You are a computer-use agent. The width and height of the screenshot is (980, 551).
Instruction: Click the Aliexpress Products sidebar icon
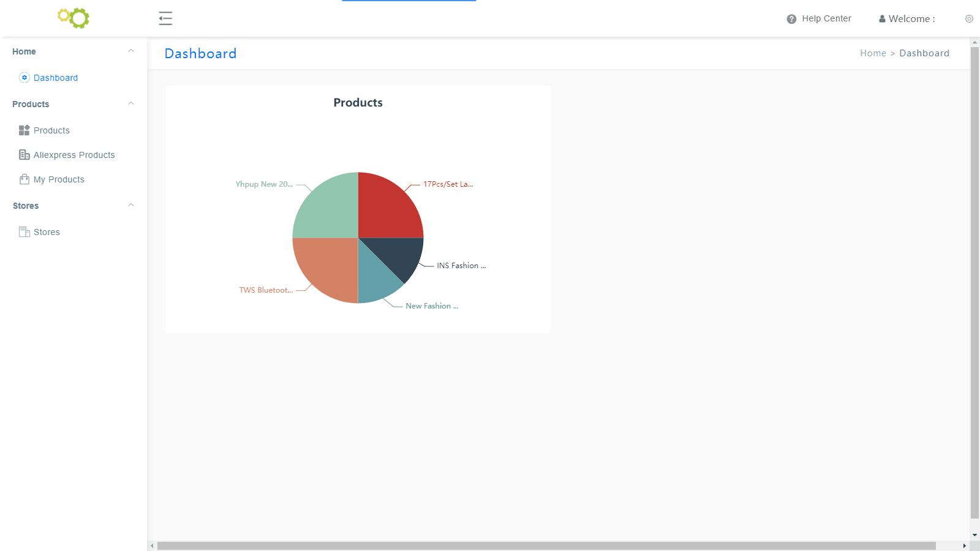pyautogui.click(x=24, y=155)
